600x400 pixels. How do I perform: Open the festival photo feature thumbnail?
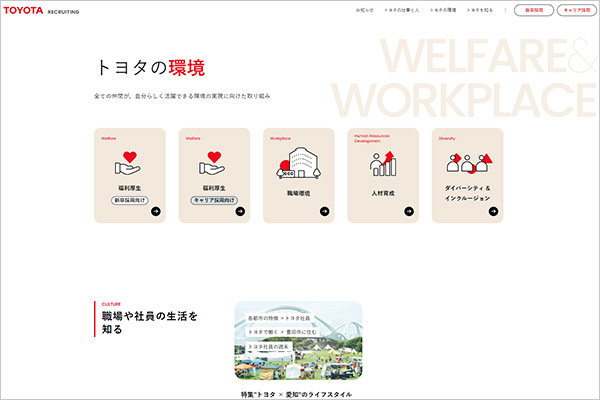(x=298, y=341)
